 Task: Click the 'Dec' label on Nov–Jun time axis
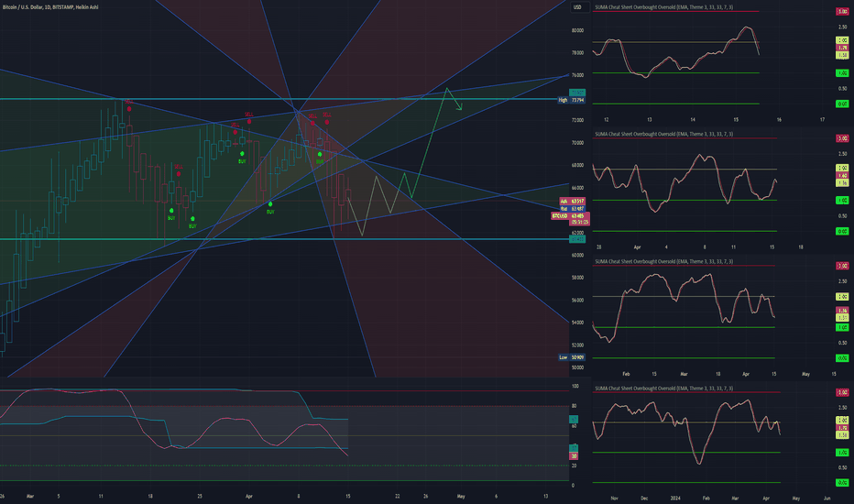644,498
